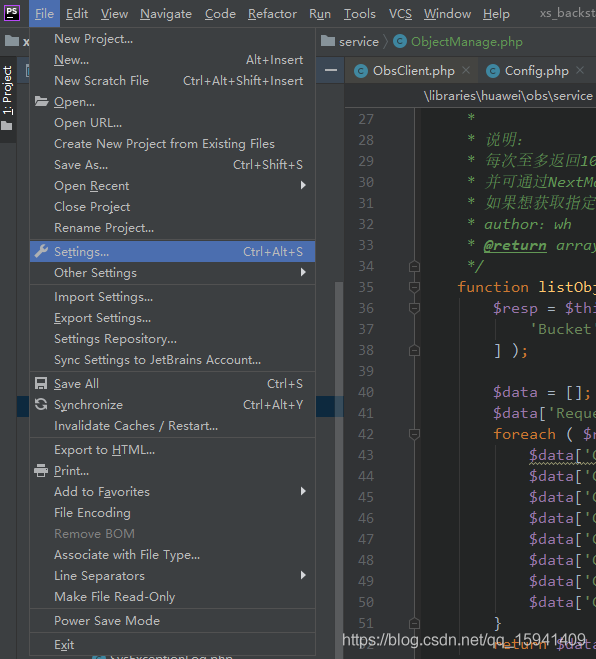The image size is (596, 659).
Task: Close the Config.php tab
Action: point(580,70)
